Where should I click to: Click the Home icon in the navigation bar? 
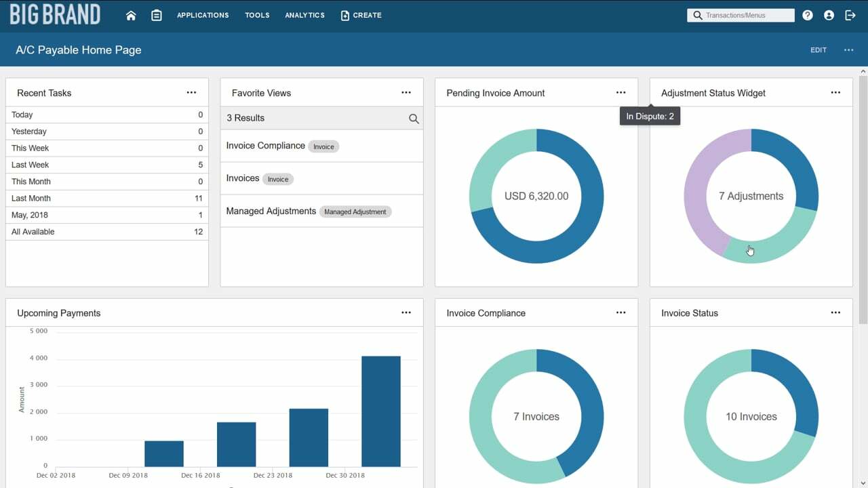coord(130,14)
